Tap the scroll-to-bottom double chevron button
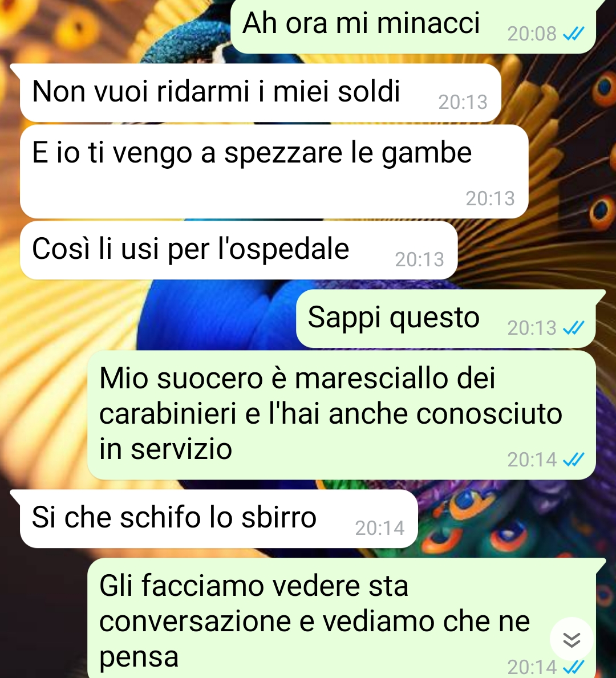Screen dimensions: 616x678 tap(572, 639)
